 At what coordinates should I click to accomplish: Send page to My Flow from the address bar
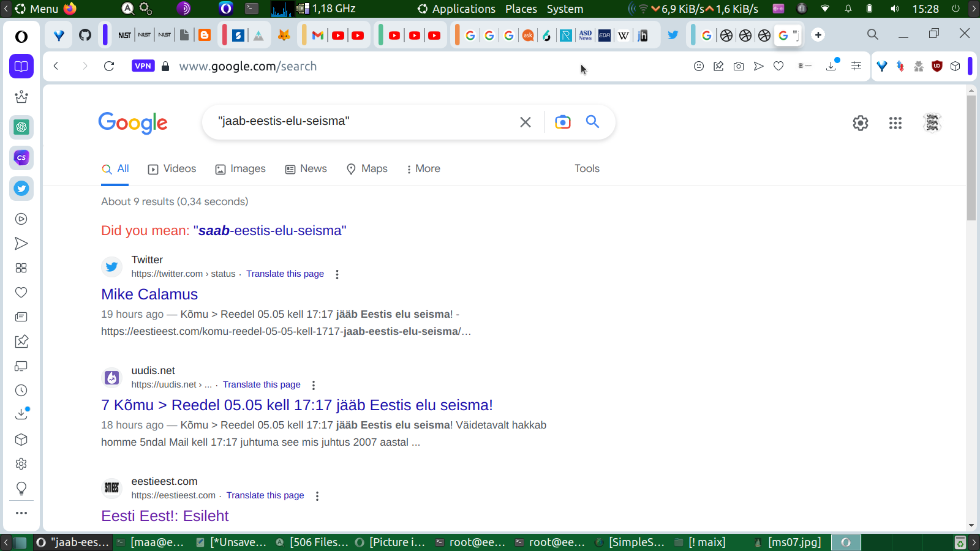pyautogui.click(x=759, y=66)
